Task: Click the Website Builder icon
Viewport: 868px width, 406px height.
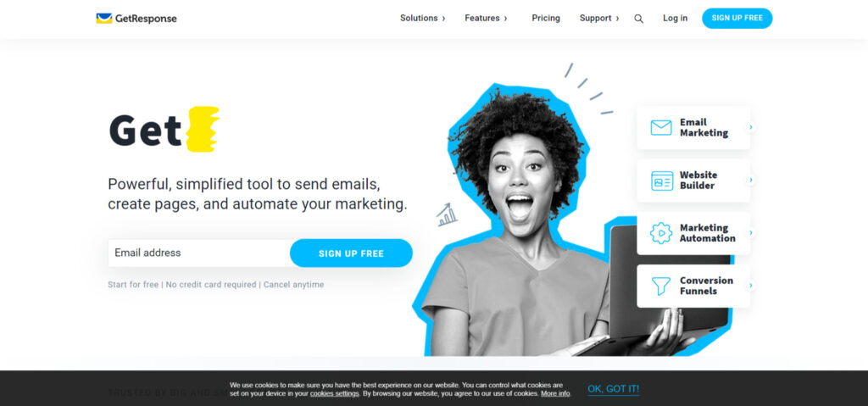Action: pyautogui.click(x=661, y=181)
